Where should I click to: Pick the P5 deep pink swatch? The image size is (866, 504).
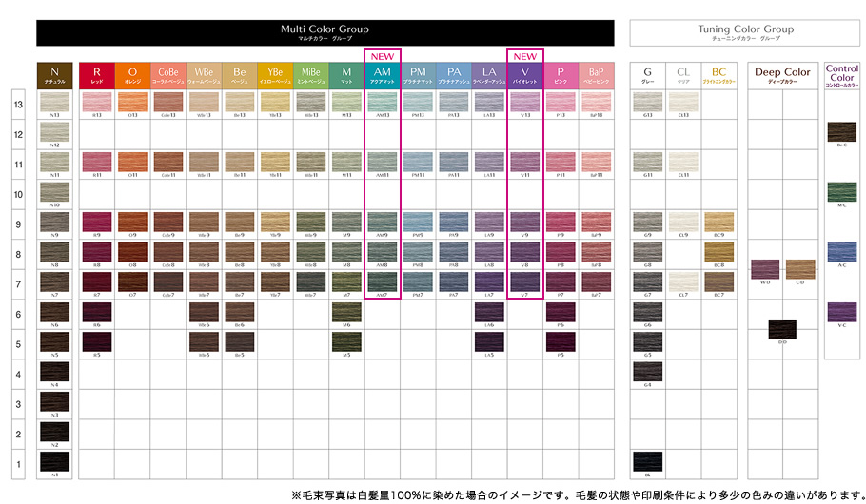coord(561,341)
